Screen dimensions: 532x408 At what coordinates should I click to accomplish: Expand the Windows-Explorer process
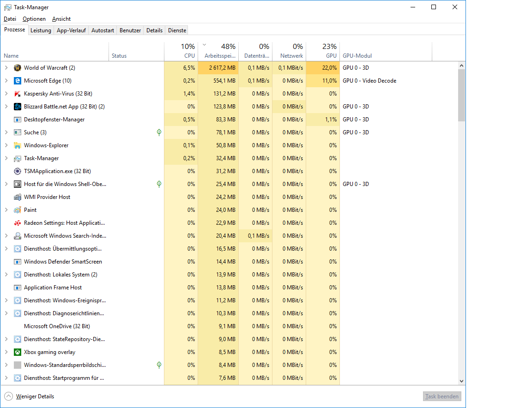point(6,145)
